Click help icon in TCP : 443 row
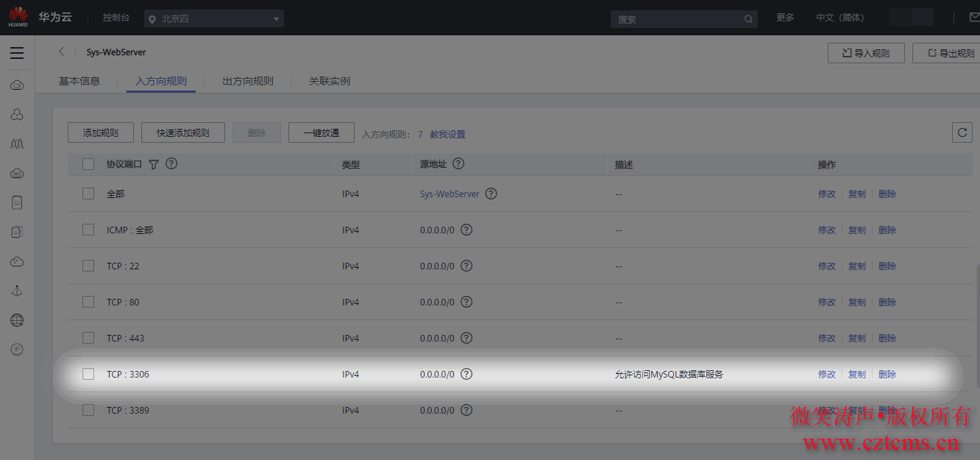Image resolution: width=980 pixels, height=460 pixels. point(466,338)
